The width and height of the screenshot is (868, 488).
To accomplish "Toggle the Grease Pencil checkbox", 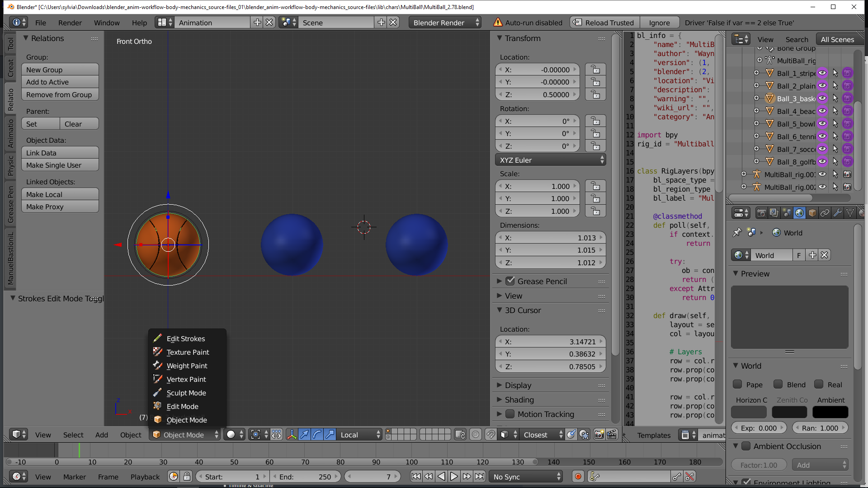I will pyautogui.click(x=510, y=281).
